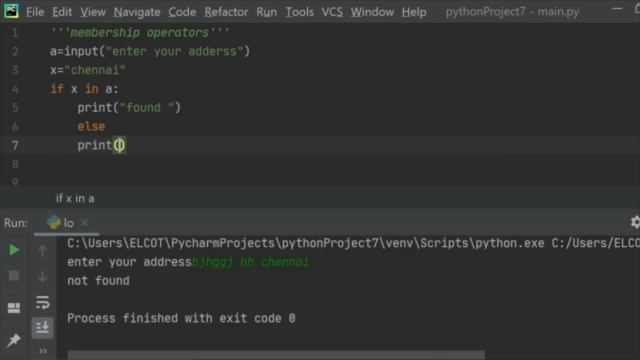Open the Tools menu

point(299,12)
